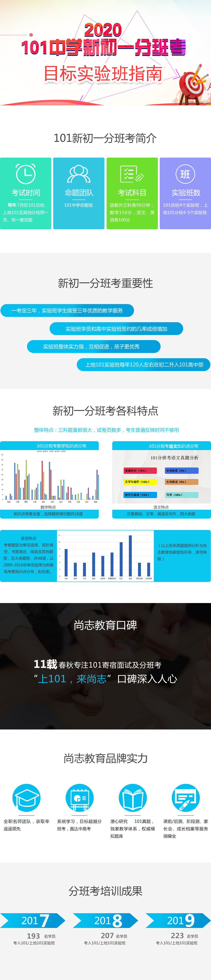Click the alarm clock icon above 考试时间
211x980 pixels.
pyautogui.click(x=26, y=173)
